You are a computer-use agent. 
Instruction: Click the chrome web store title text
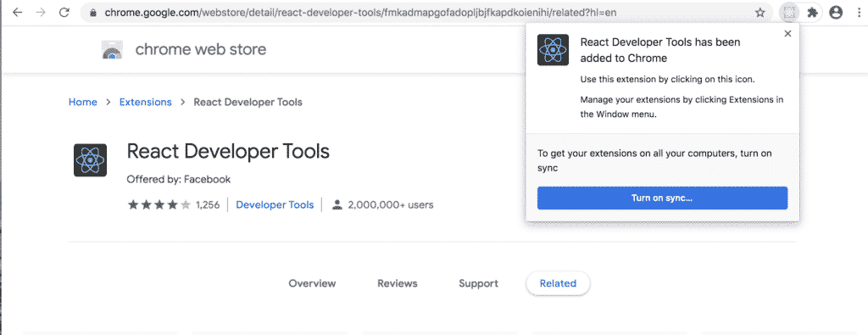[201, 49]
